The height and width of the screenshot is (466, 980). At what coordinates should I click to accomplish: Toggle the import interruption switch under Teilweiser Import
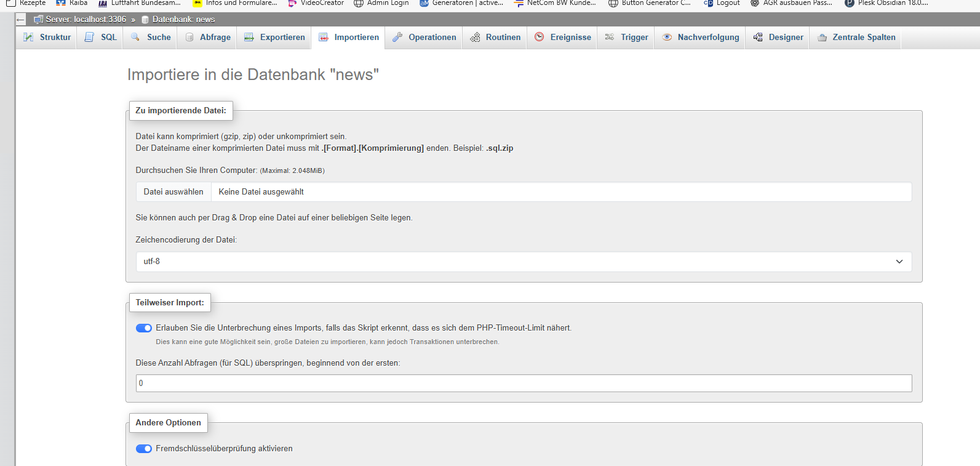tap(144, 328)
